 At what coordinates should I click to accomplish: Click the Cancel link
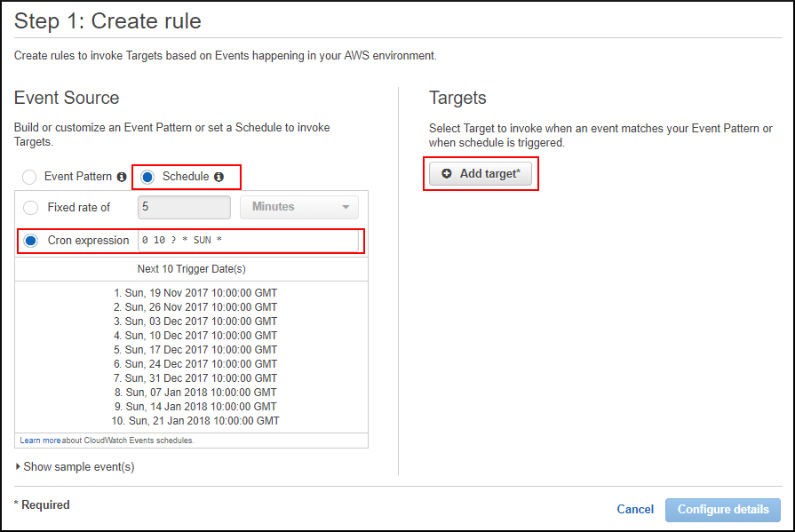point(634,509)
